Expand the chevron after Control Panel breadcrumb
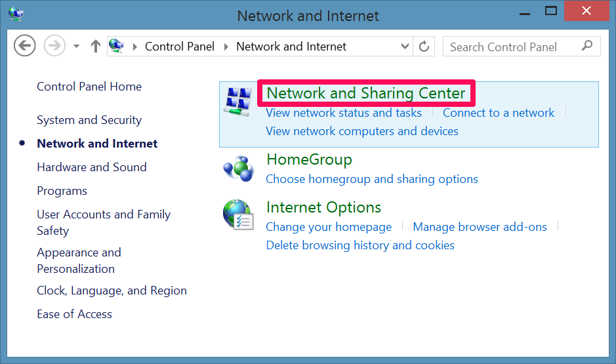616x364 pixels. (x=226, y=47)
